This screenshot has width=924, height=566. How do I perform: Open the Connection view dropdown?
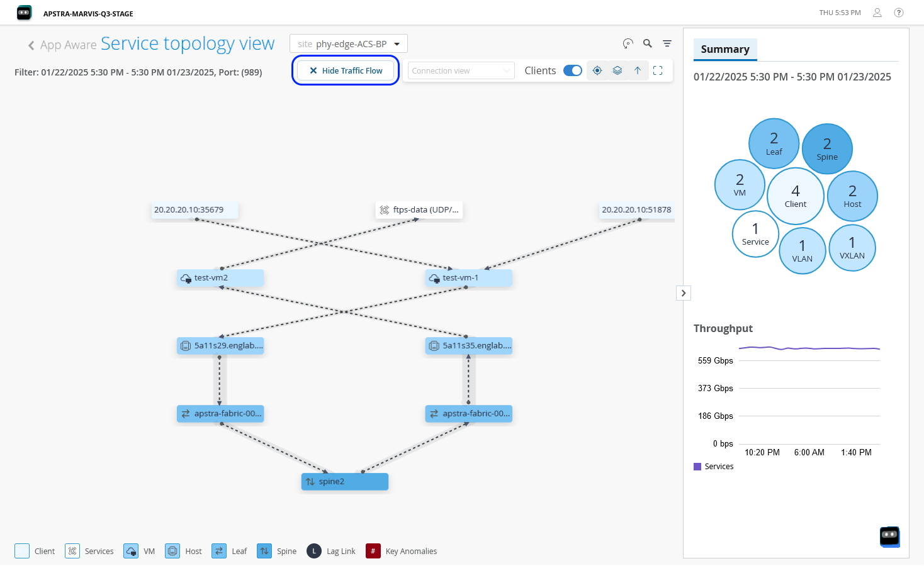pyautogui.click(x=461, y=70)
